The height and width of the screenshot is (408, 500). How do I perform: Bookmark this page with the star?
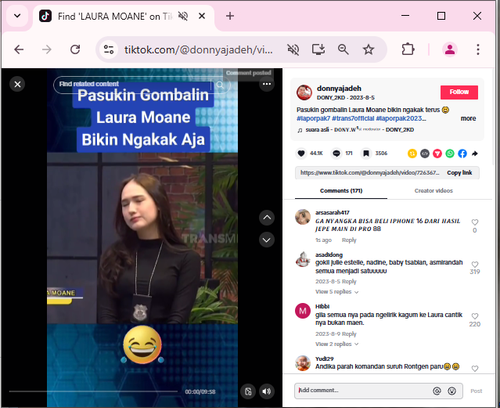[368, 50]
